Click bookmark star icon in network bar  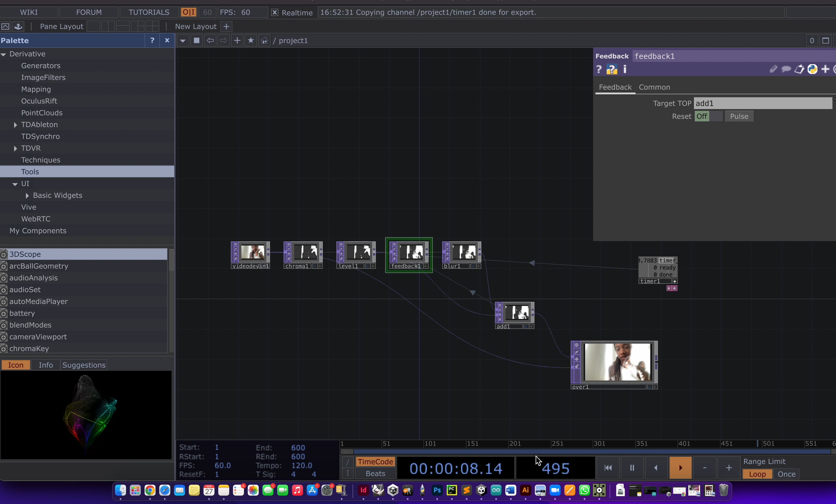(251, 41)
